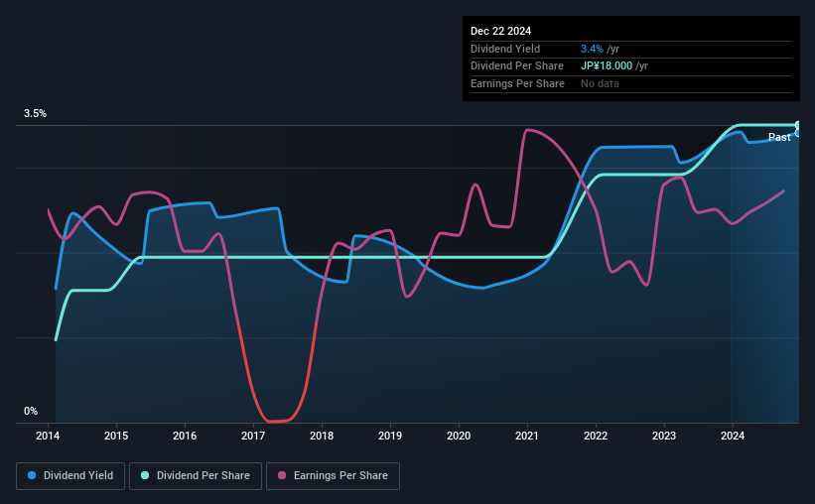Click the 3.5% y-axis label

point(35,114)
